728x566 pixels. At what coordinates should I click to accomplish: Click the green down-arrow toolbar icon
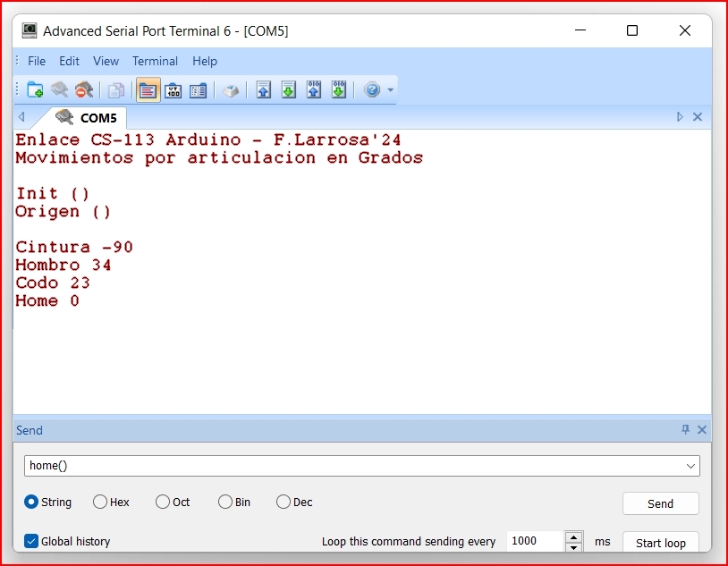(x=289, y=89)
